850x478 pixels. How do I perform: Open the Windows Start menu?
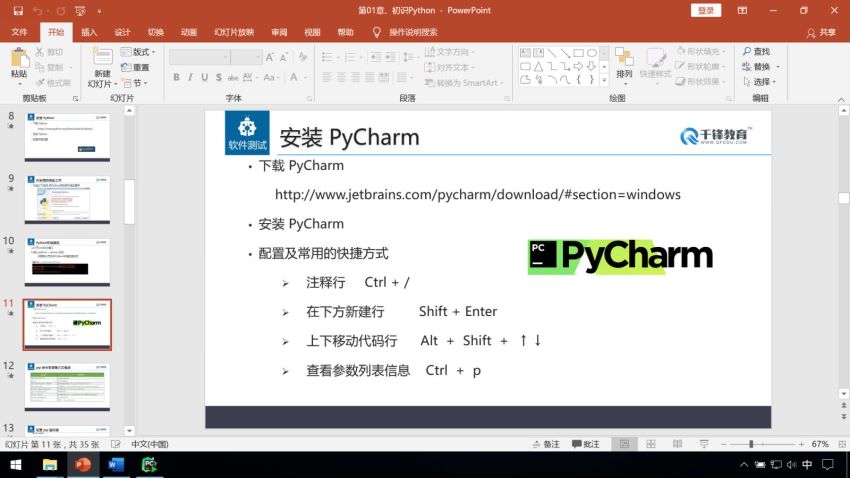click(16, 465)
